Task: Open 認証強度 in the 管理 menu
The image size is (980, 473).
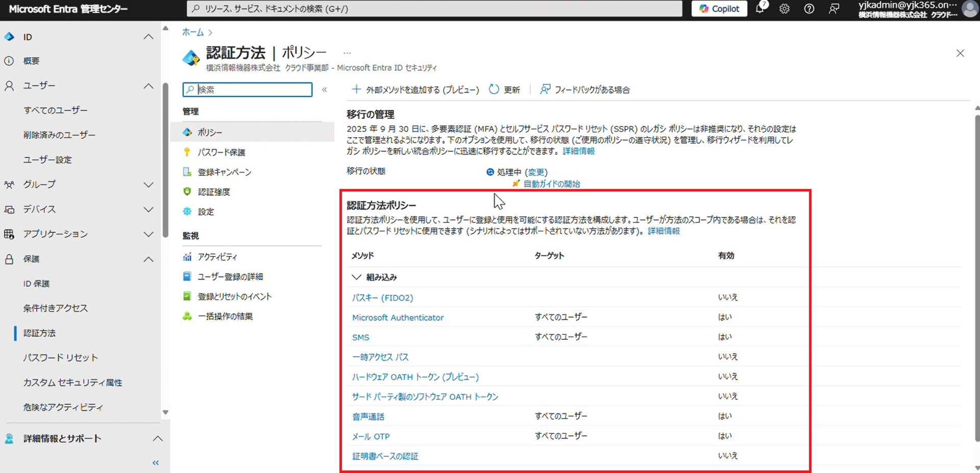Action: pyautogui.click(x=213, y=192)
